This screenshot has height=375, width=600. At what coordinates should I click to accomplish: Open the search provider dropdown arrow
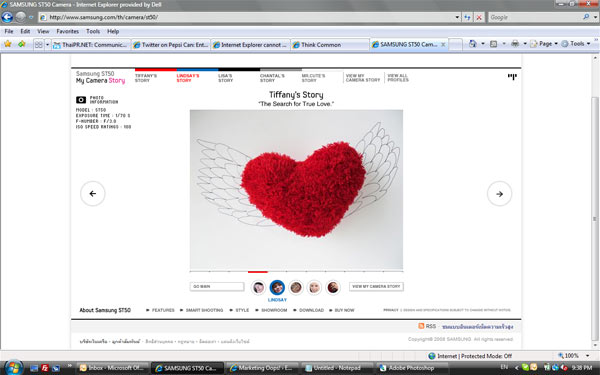coord(595,17)
